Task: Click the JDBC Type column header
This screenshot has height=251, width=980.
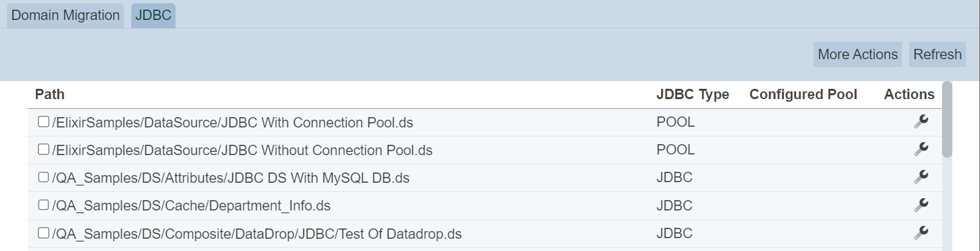Action: point(693,95)
